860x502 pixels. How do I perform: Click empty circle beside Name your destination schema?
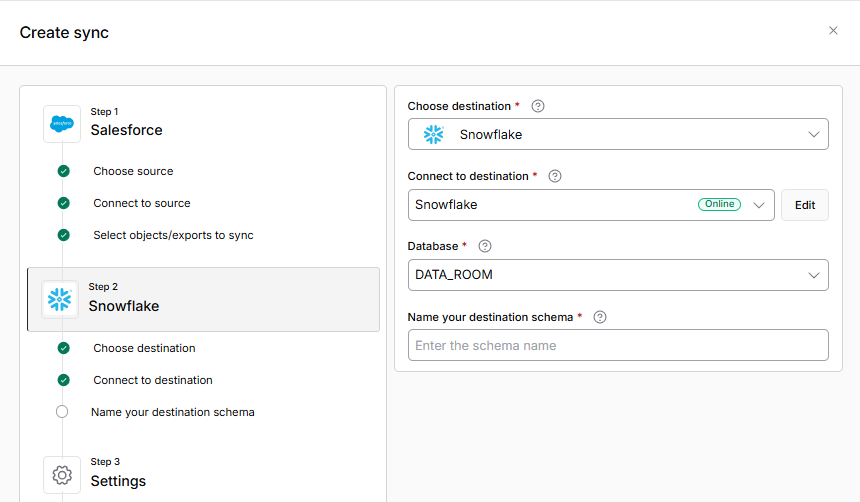[x=62, y=411]
